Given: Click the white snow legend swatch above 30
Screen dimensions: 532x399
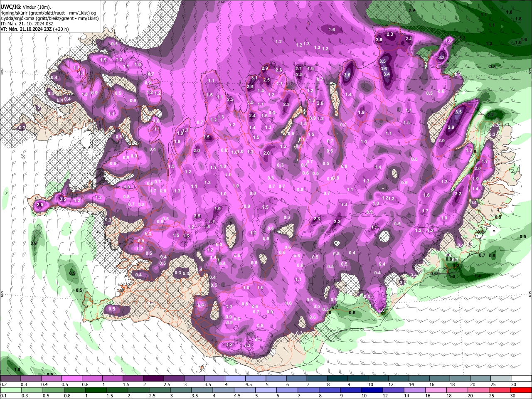Looking at the screenshot, I should click(x=521, y=379).
